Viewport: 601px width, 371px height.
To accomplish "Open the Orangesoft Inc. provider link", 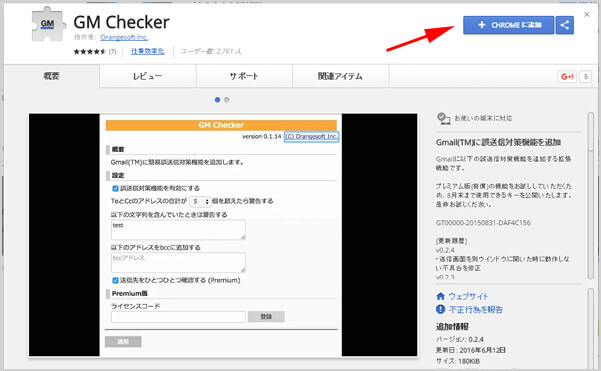I will tap(124, 37).
